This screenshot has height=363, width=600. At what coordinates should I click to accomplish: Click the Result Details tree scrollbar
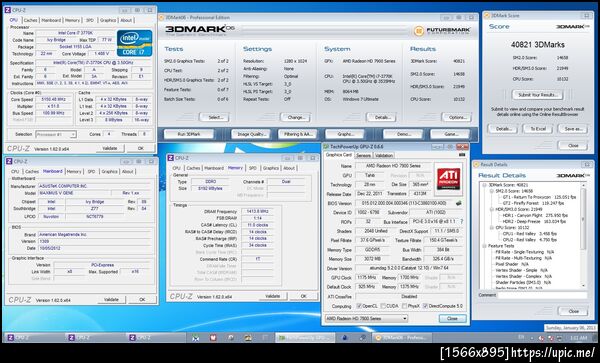[x=584, y=235]
